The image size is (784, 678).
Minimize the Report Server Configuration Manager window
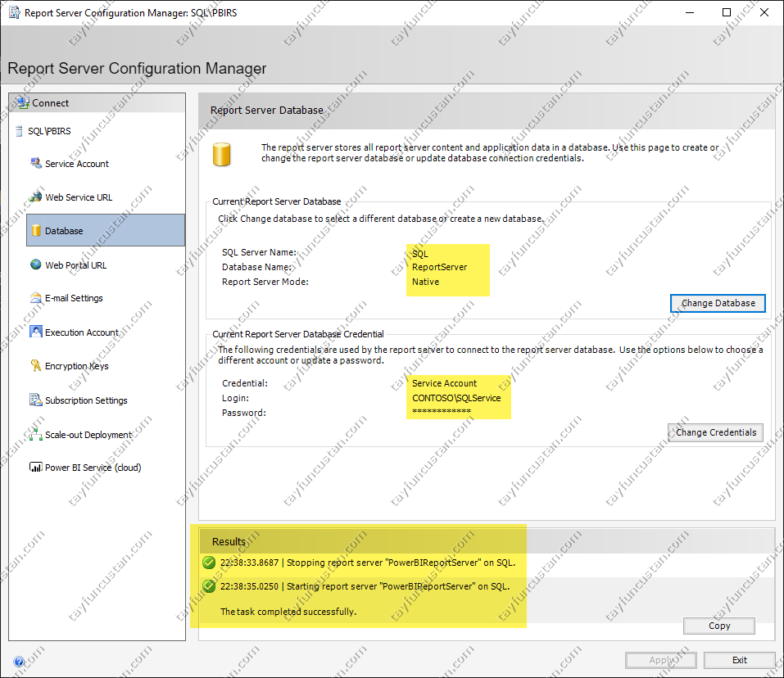click(690, 12)
